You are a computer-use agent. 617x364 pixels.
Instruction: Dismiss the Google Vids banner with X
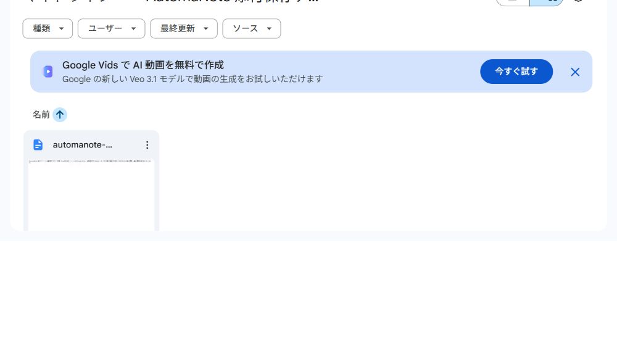pos(575,72)
